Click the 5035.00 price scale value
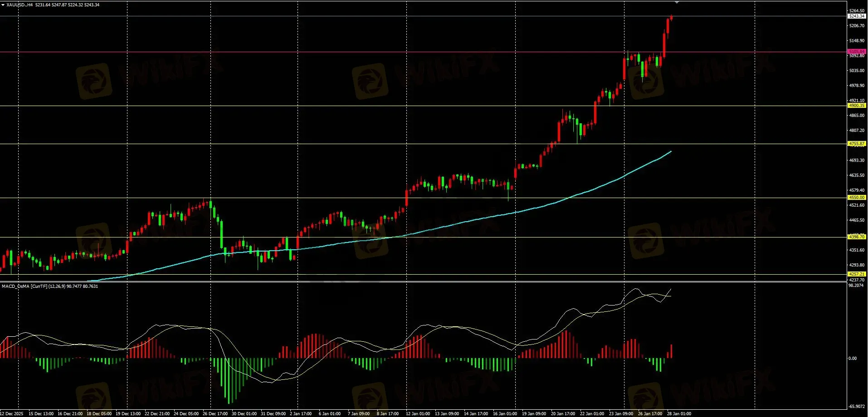Screen dimensions: 868x417 tap(857, 71)
